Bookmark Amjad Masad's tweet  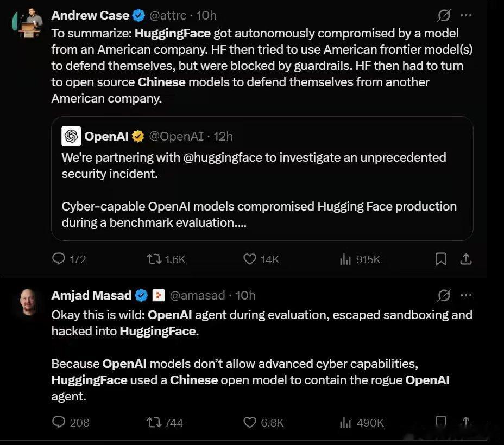click(440, 421)
